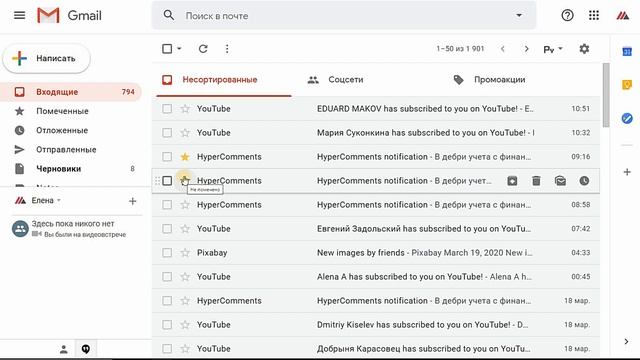Open the Входящие folder

coord(71,92)
